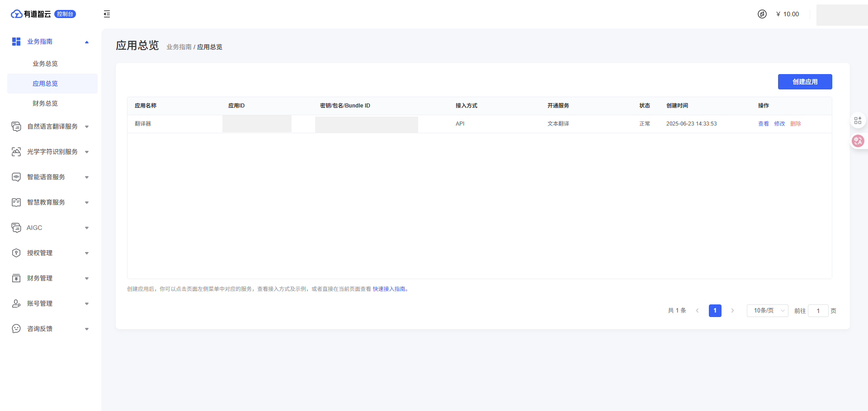Expand the 自然语言翻译服务 menu arrow

pyautogui.click(x=87, y=127)
